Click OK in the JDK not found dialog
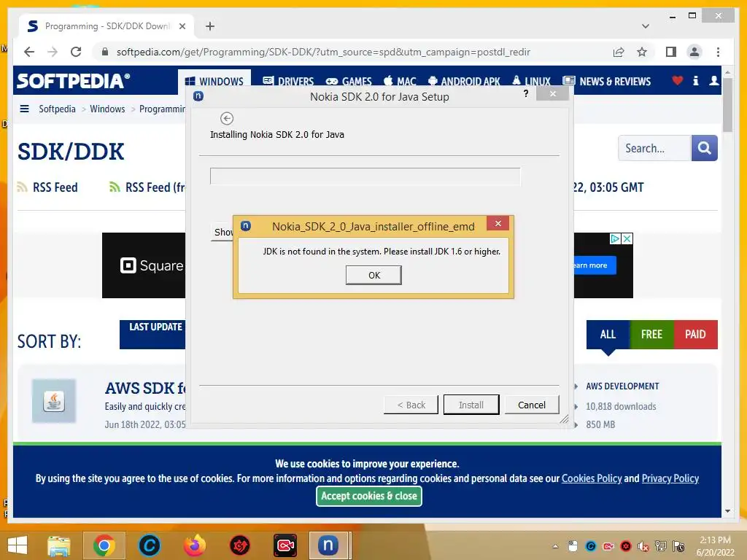The image size is (747, 560). point(373,275)
